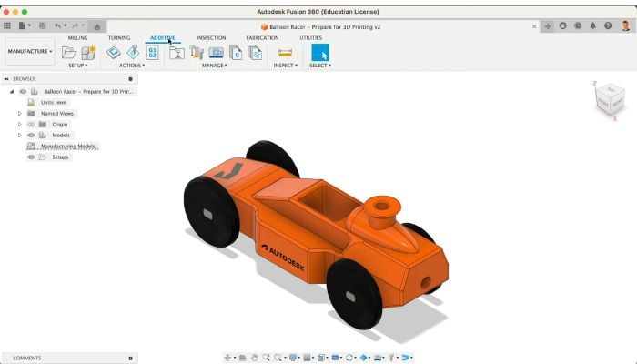The image size is (637, 364).
Task: Toggle visibility of Origin folder
Action: (31, 125)
